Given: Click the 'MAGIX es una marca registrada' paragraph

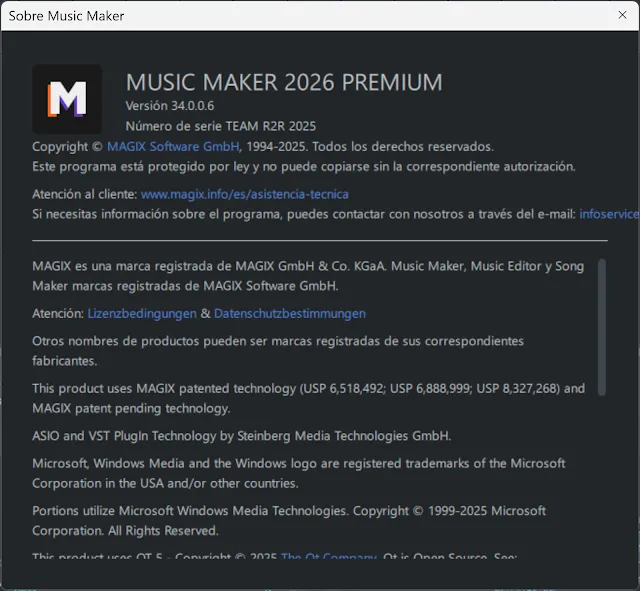Looking at the screenshot, I should coord(308,276).
